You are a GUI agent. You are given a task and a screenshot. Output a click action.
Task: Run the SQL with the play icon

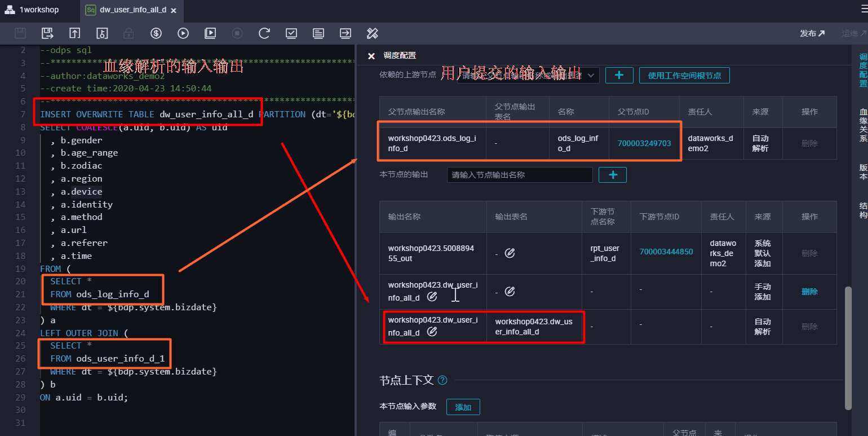click(183, 33)
